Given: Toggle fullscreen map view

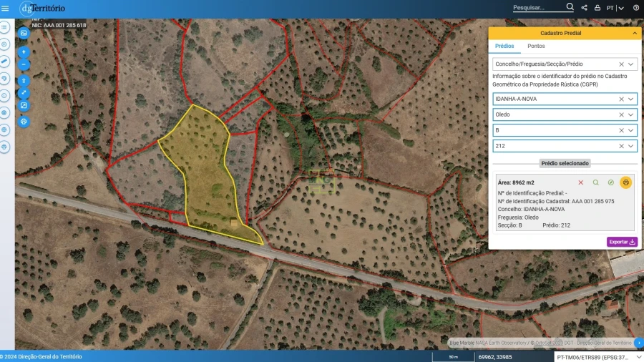Looking at the screenshot, I should pos(24,92).
